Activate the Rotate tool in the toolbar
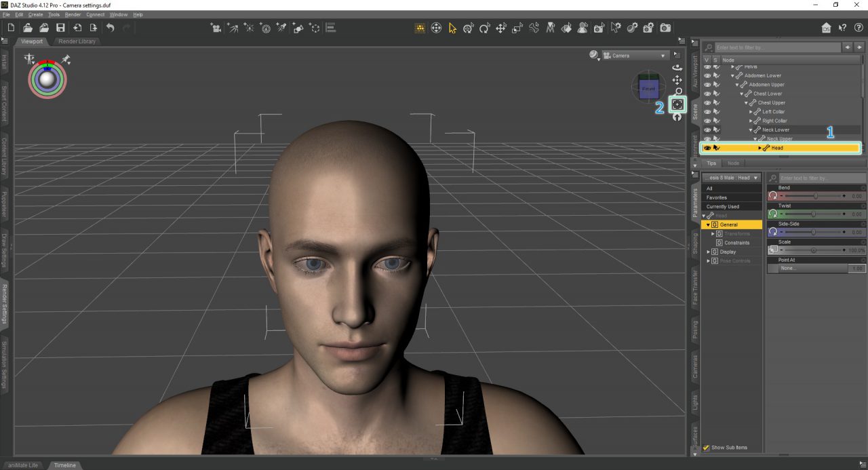 pyautogui.click(x=484, y=28)
